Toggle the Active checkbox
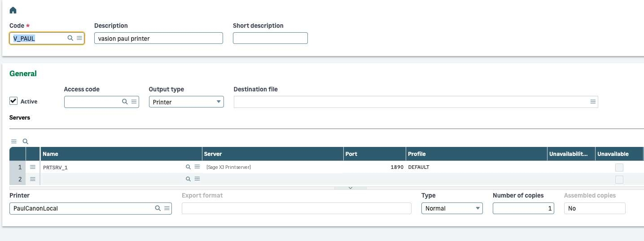644x241 pixels. tap(13, 101)
